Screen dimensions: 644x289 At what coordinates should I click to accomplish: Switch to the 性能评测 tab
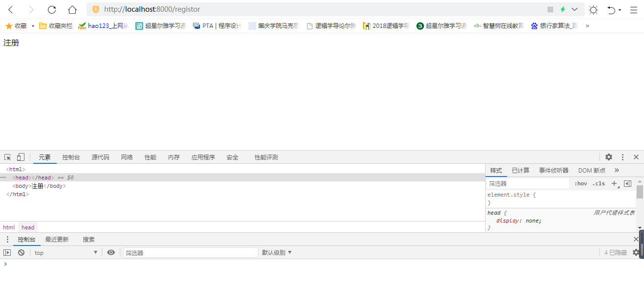(x=266, y=157)
